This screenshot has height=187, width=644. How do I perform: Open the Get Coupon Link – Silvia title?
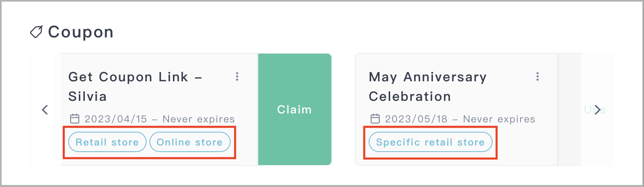pos(135,87)
